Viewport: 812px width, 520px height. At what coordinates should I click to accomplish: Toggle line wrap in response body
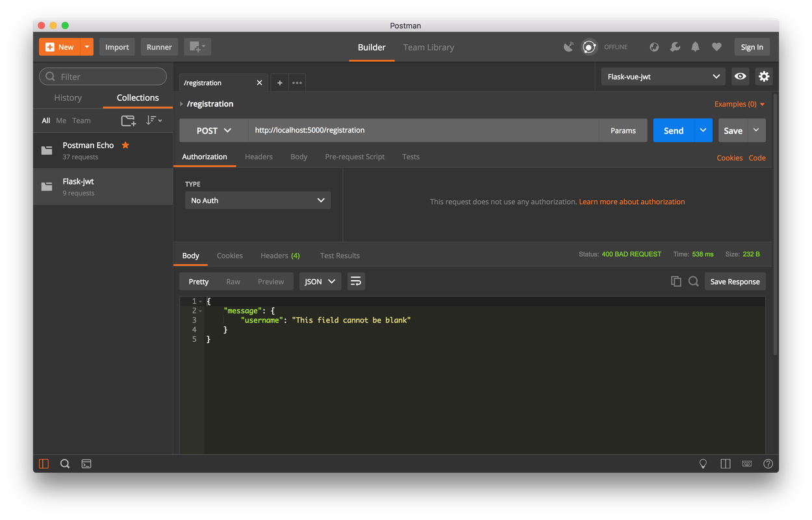click(x=356, y=281)
